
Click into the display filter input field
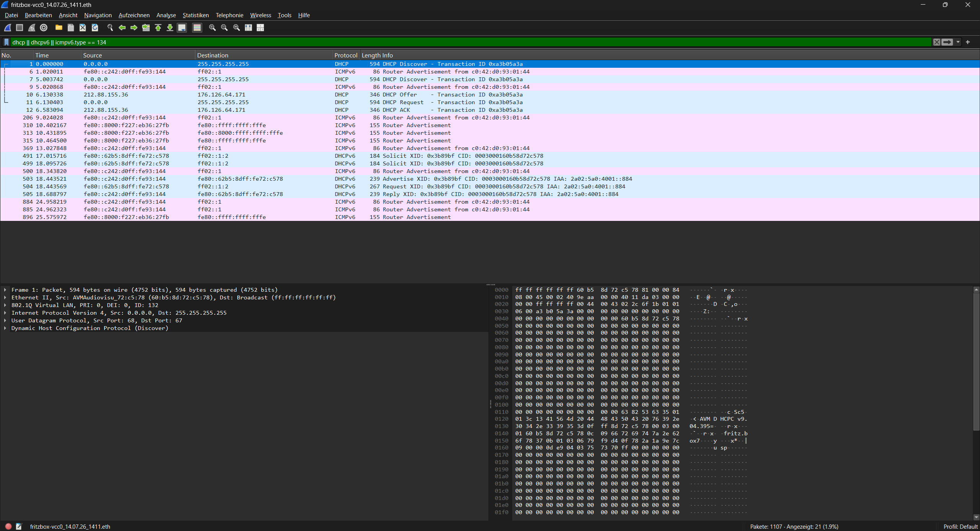pos(471,42)
